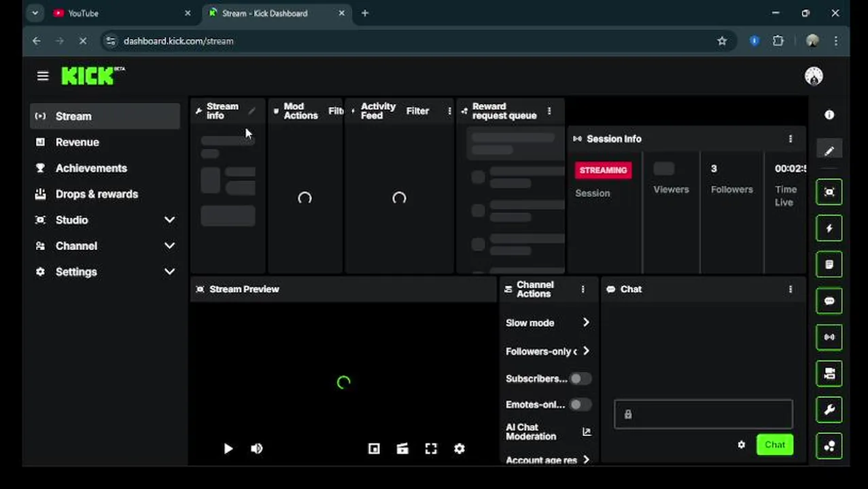Enable Emotes-only chat toggle

[580, 405]
